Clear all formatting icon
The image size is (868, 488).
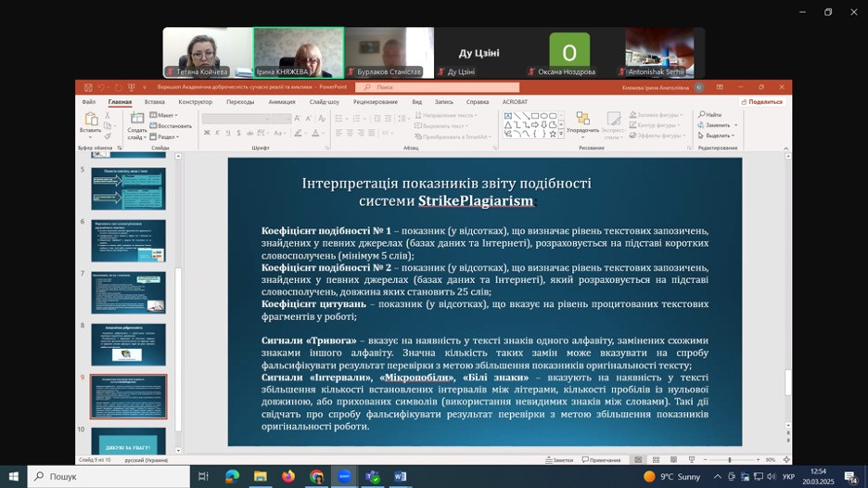tap(322, 119)
